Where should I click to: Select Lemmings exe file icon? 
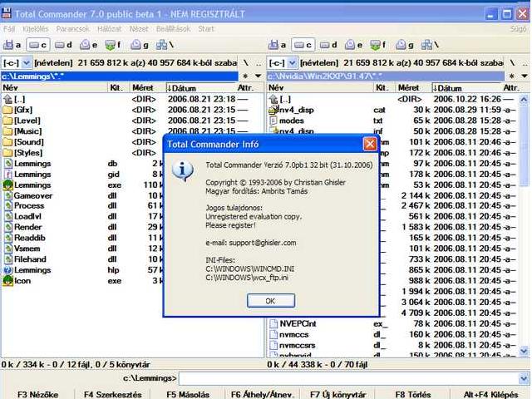7,185
